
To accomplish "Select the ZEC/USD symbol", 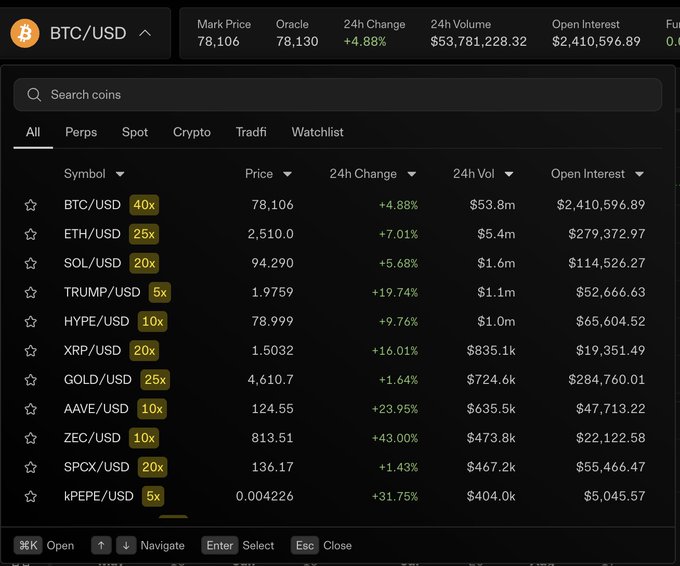I will tap(92, 438).
